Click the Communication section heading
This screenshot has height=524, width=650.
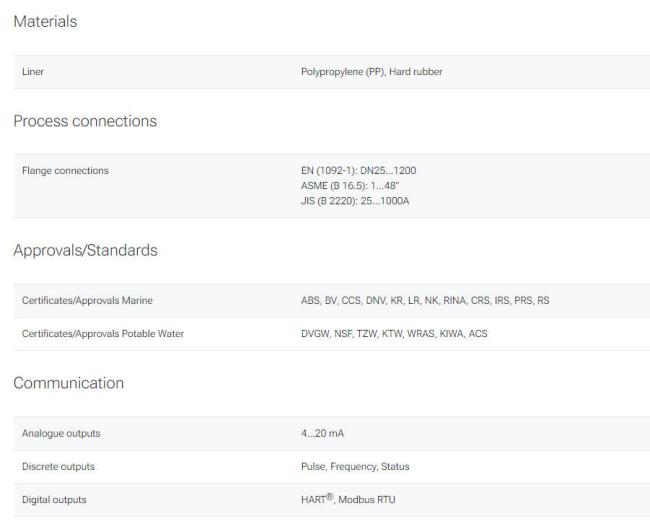(x=68, y=383)
